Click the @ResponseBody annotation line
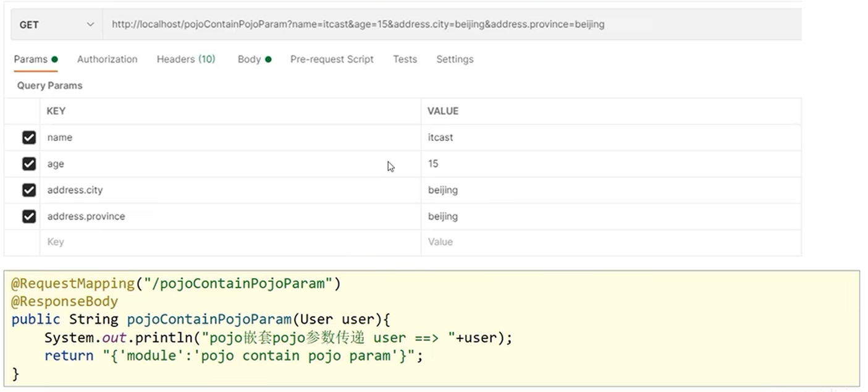The width and height of the screenshot is (868, 392). (x=65, y=302)
